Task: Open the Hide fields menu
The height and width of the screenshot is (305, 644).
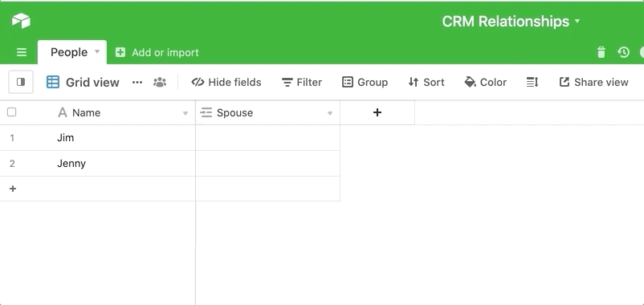Action: point(226,82)
